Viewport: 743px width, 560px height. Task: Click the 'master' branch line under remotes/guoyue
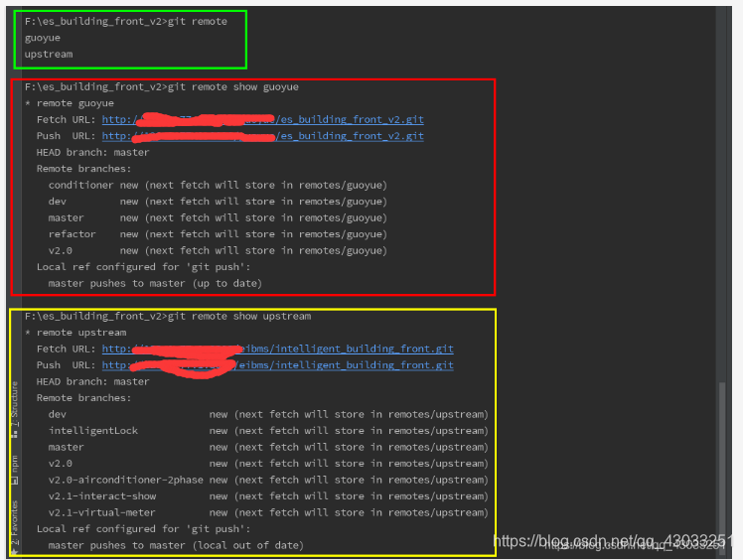218,217
